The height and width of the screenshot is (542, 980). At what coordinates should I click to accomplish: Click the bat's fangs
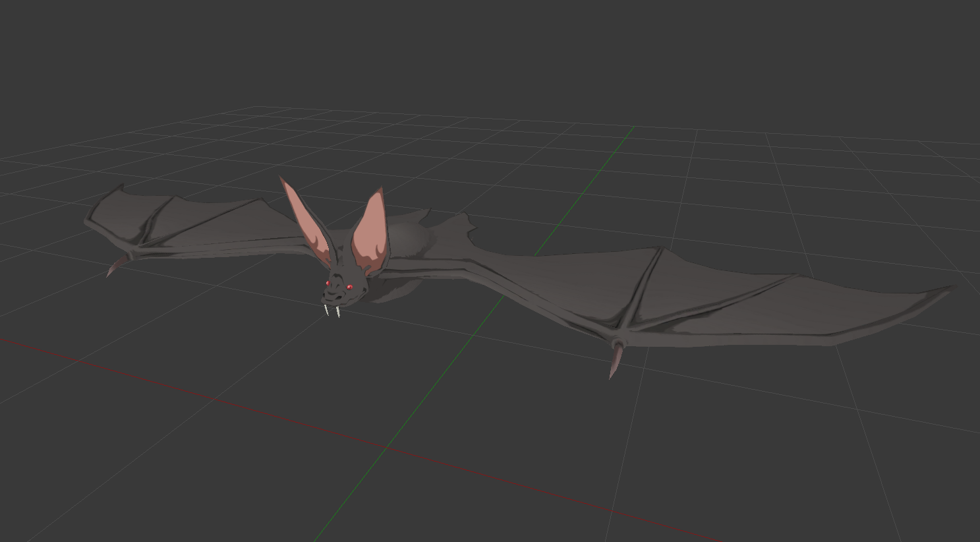pos(331,310)
